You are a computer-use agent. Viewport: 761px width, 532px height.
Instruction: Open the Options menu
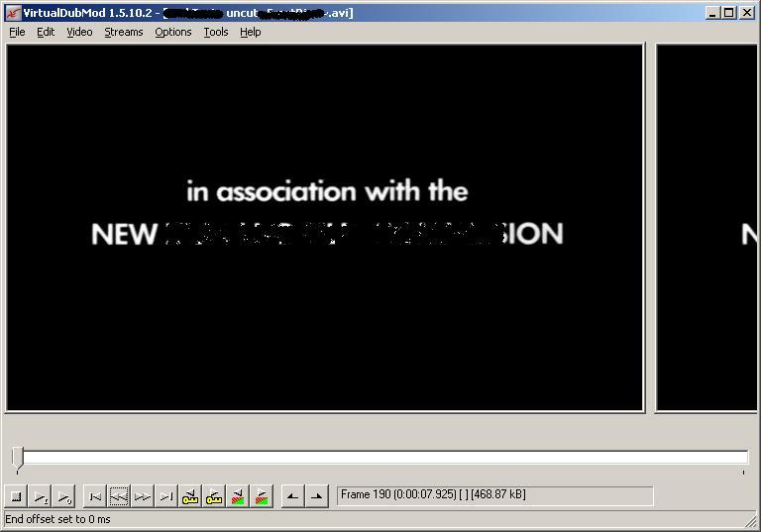tap(173, 32)
